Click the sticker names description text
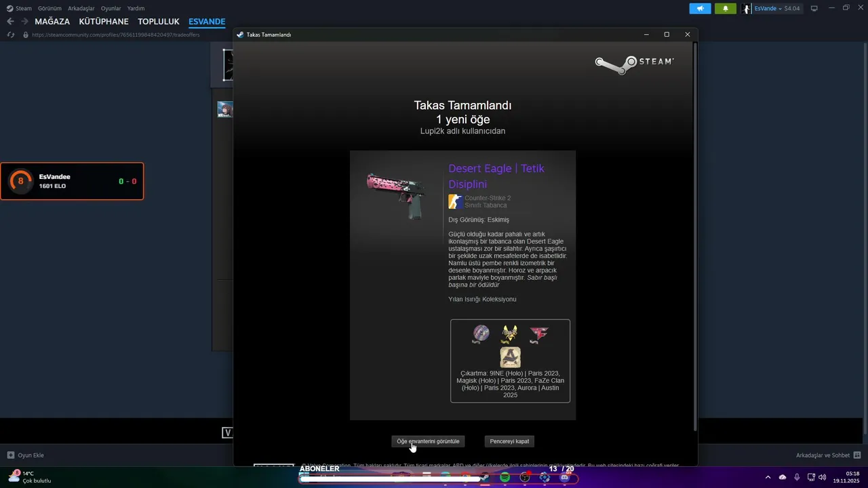868x488 pixels. [510, 384]
